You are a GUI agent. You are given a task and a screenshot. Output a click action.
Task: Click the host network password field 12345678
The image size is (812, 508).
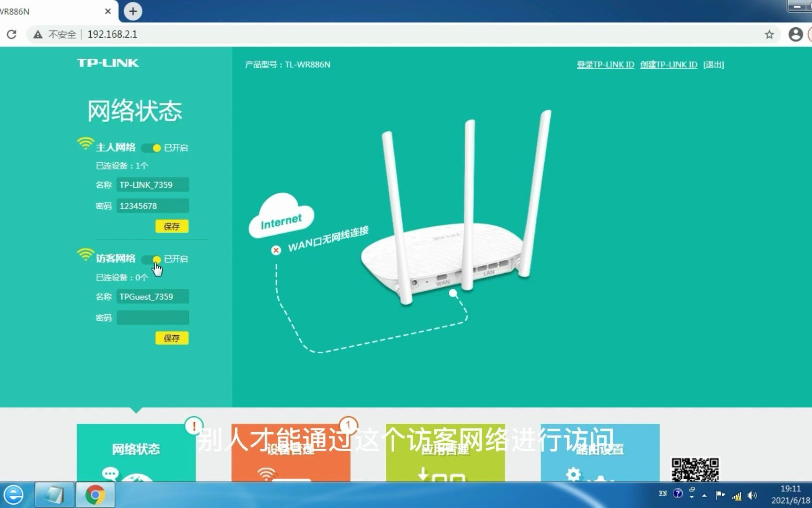(x=153, y=206)
